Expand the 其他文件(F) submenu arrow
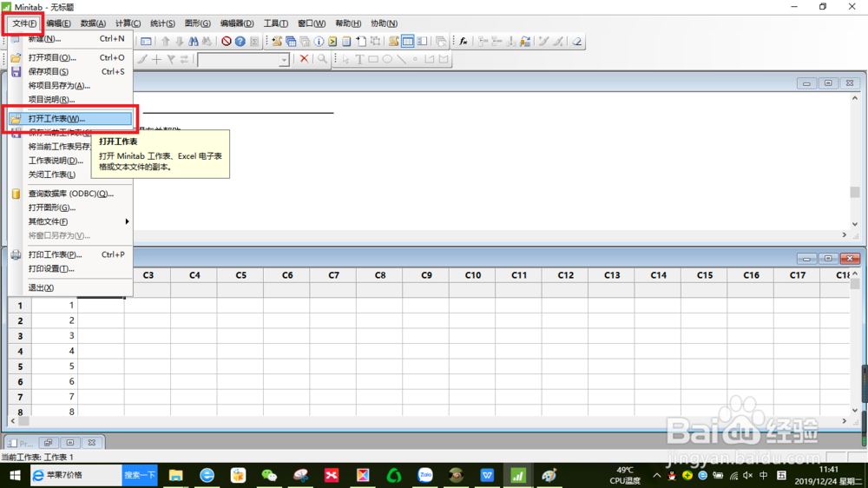The height and width of the screenshot is (488, 868). 127,221
